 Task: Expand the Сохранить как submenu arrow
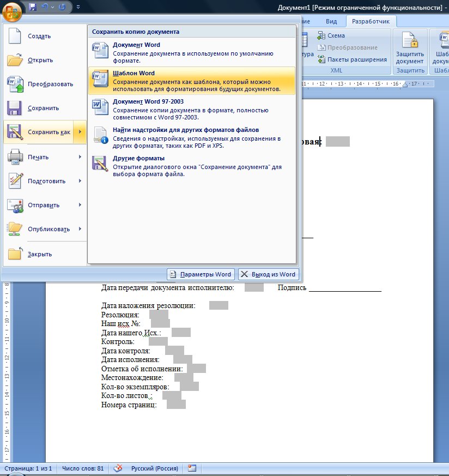80,132
